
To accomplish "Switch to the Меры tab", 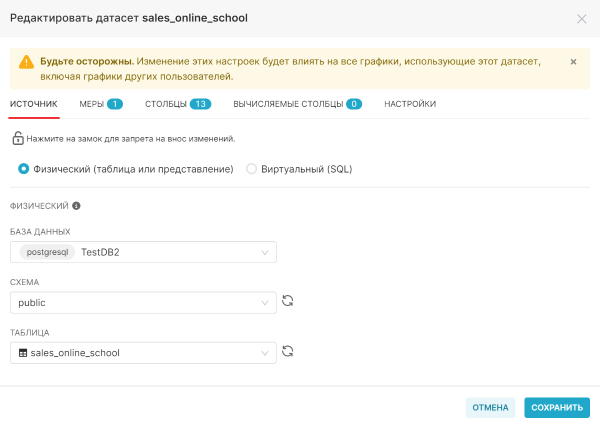I will (x=101, y=104).
